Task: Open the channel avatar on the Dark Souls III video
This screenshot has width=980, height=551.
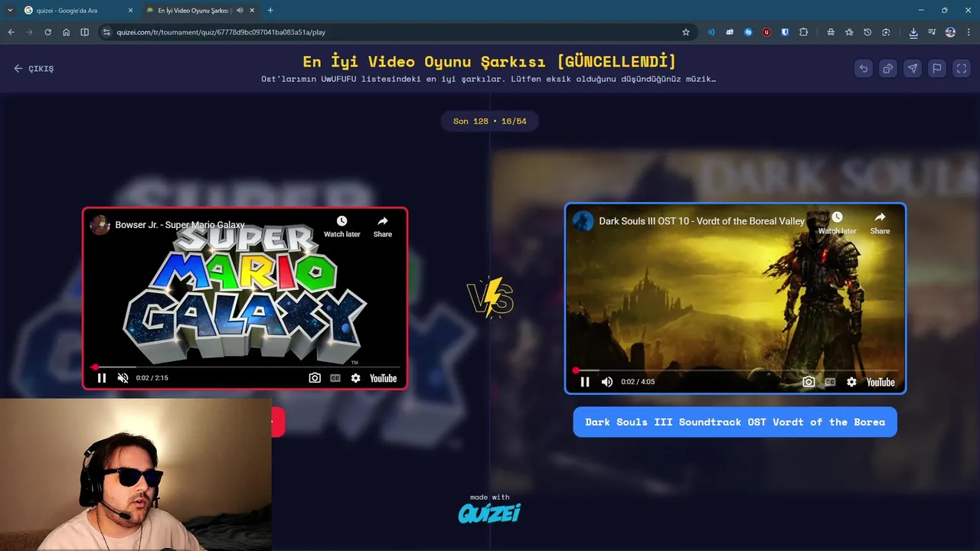Action: [583, 221]
